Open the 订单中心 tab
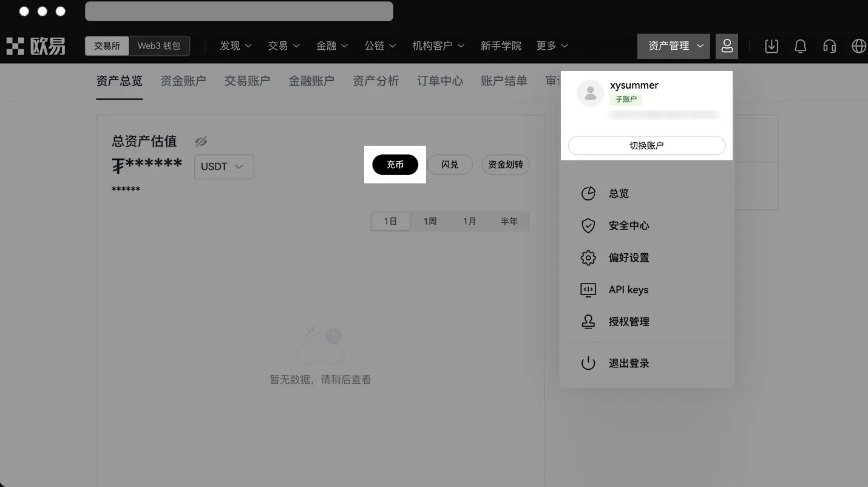 [439, 81]
